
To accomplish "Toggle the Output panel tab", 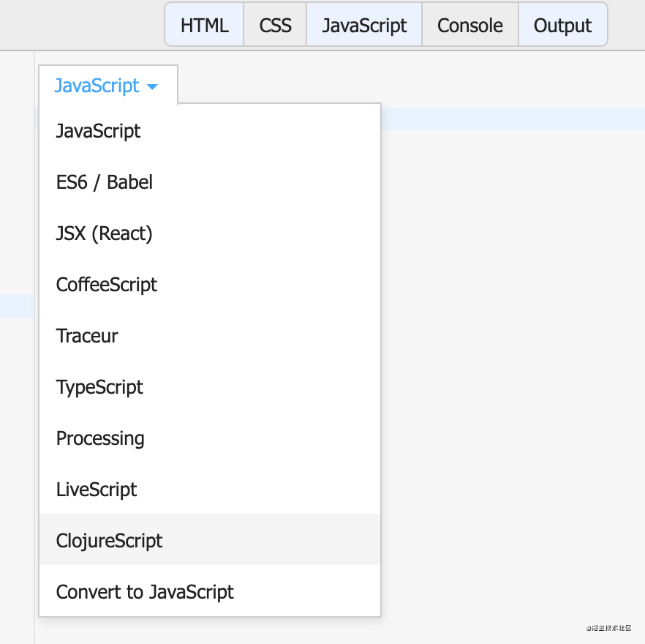I will click(563, 25).
